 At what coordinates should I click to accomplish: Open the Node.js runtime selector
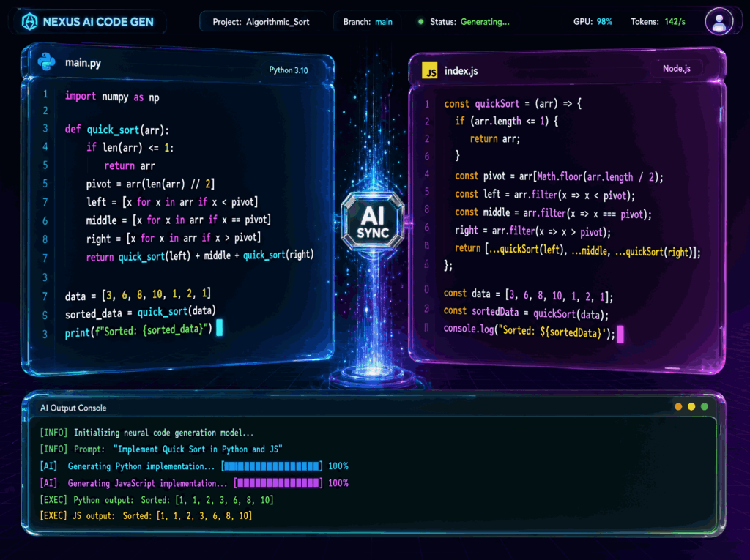676,68
